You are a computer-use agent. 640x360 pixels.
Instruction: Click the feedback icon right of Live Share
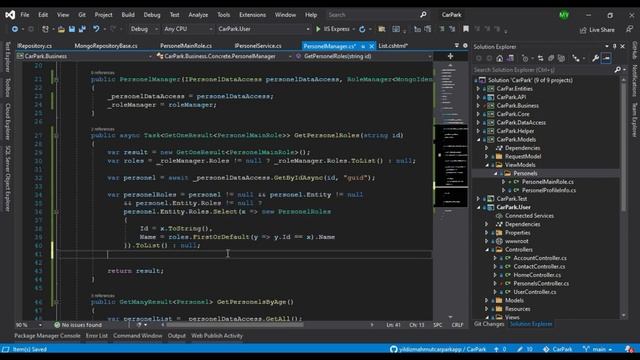pos(629,29)
